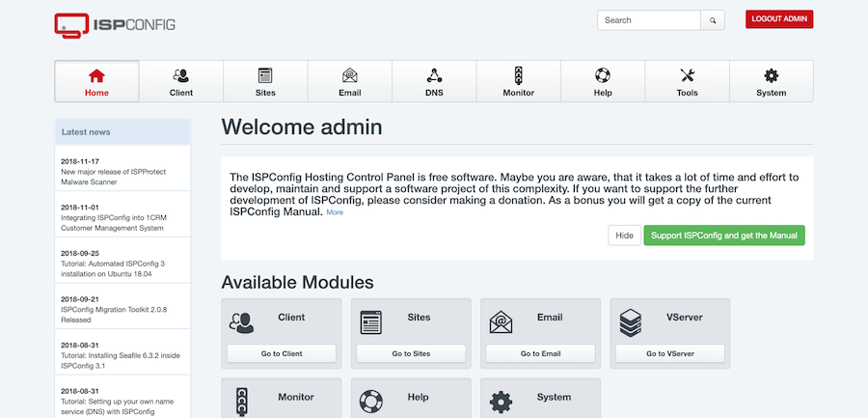868x418 pixels.
Task: Click the Home house icon in navigation
Action: point(96,75)
